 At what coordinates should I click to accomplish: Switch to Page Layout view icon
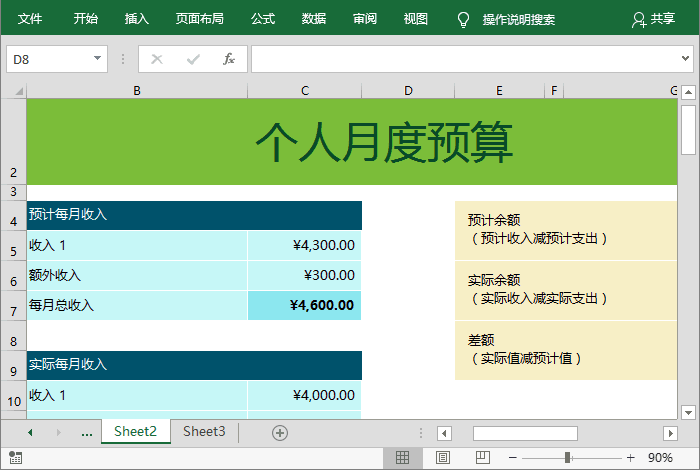pos(442,458)
